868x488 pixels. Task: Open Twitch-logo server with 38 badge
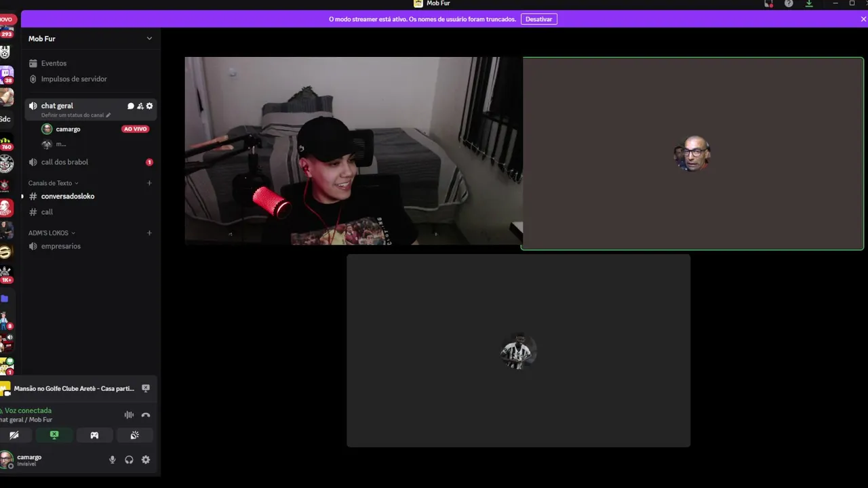[6, 74]
